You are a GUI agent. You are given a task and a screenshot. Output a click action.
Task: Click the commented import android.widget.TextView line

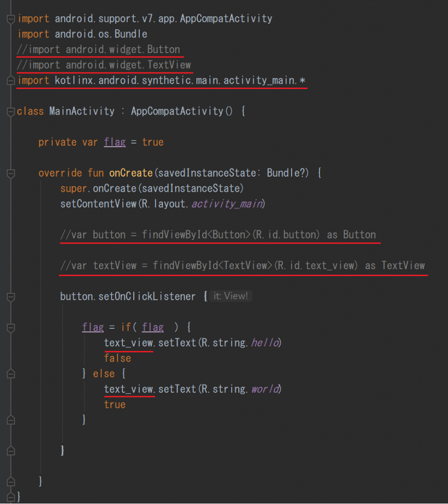pyautogui.click(x=104, y=64)
